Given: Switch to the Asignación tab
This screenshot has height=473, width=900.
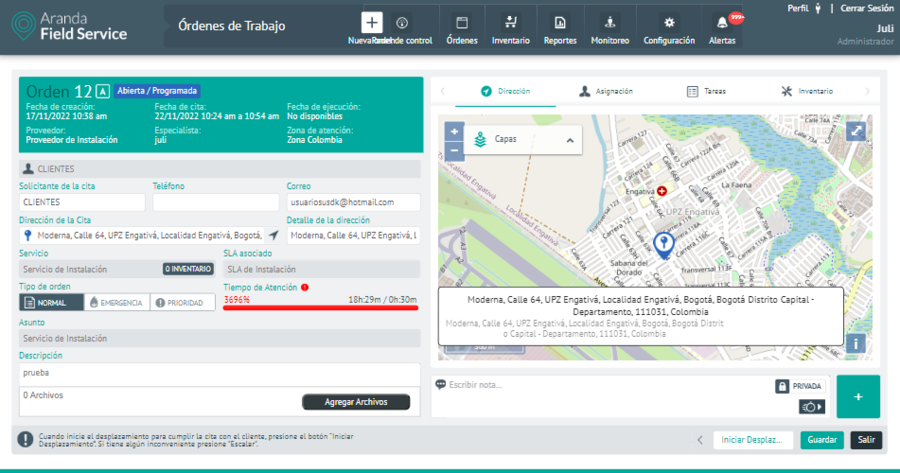Looking at the screenshot, I should (606, 91).
